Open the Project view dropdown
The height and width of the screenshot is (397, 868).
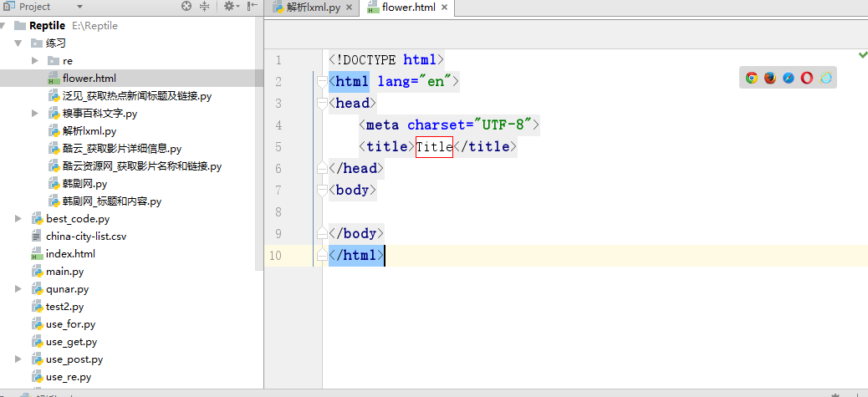[79, 7]
